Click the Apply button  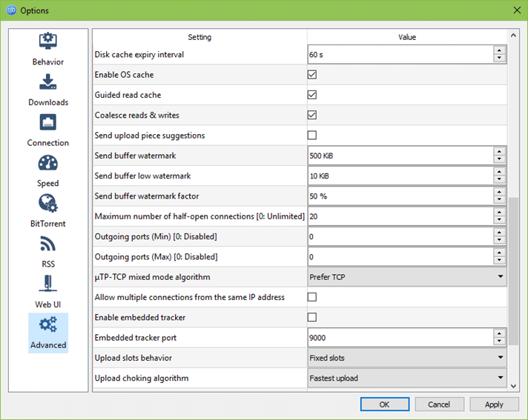pyautogui.click(x=494, y=404)
